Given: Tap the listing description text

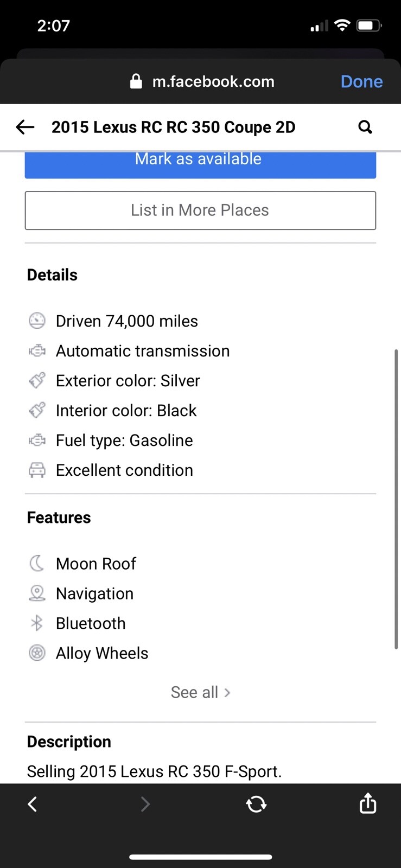Looking at the screenshot, I should pyautogui.click(x=154, y=771).
